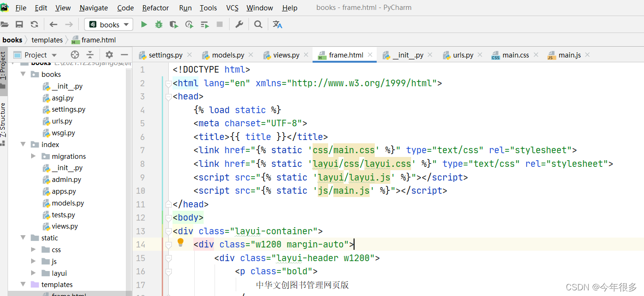Image resolution: width=644 pixels, height=296 pixels.
Task: Open Search Everywhere magnifier icon
Action: pyautogui.click(x=258, y=25)
